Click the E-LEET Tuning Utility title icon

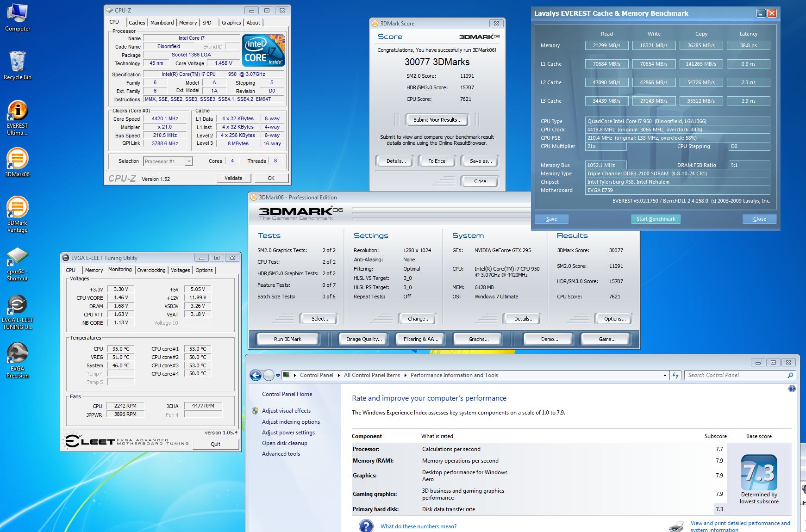pyautogui.click(x=66, y=258)
